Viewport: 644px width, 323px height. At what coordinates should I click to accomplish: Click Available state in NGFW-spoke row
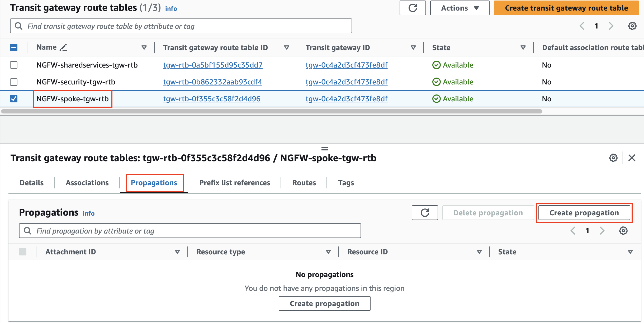point(453,99)
